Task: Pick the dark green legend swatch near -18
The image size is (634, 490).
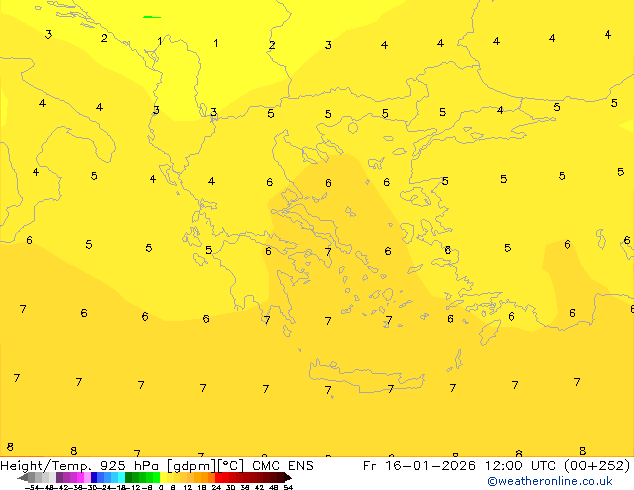Action: tap(129, 477)
